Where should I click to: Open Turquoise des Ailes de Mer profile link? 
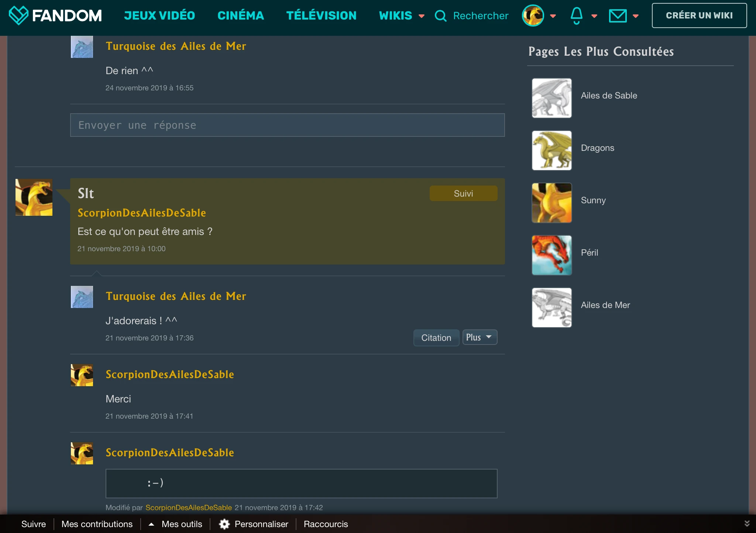176,296
